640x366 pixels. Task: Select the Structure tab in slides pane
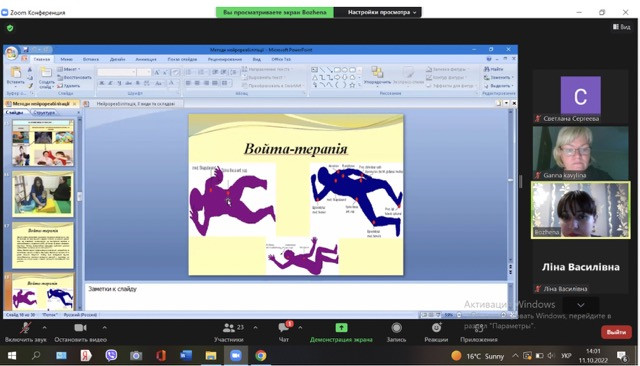(44, 112)
